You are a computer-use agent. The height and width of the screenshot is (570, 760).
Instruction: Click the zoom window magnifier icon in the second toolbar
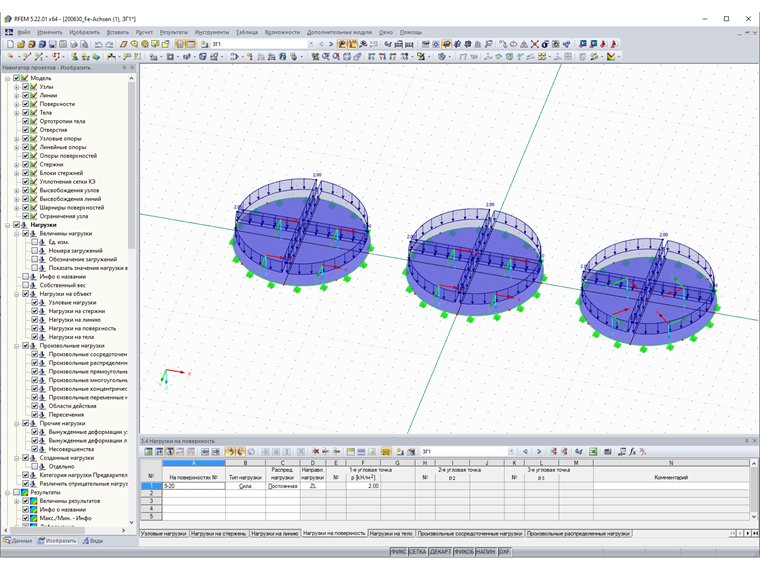click(x=326, y=57)
